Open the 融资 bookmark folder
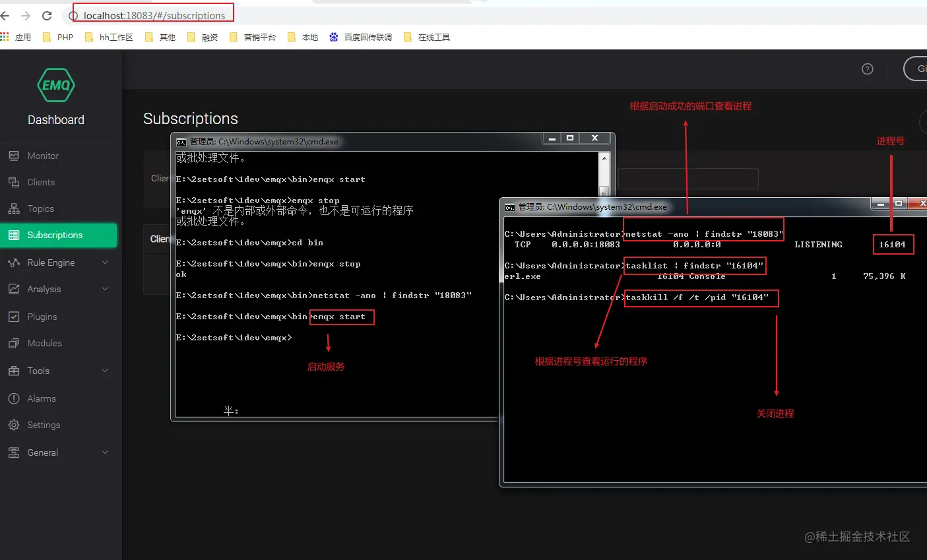The width and height of the screenshot is (927, 560). [x=203, y=37]
